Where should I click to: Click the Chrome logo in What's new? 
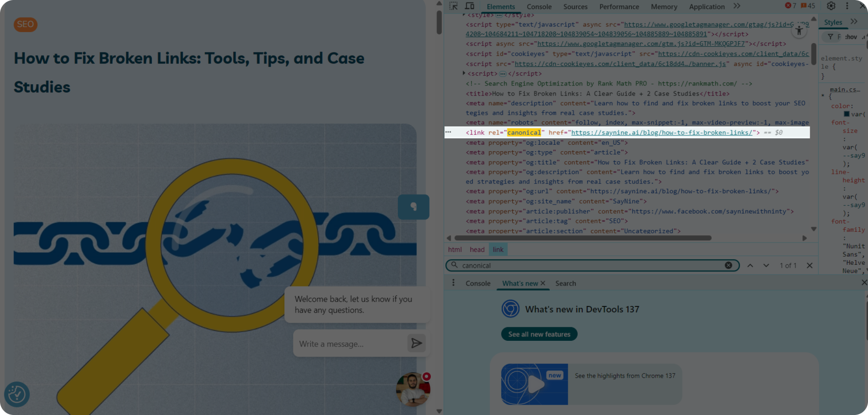click(510, 309)
